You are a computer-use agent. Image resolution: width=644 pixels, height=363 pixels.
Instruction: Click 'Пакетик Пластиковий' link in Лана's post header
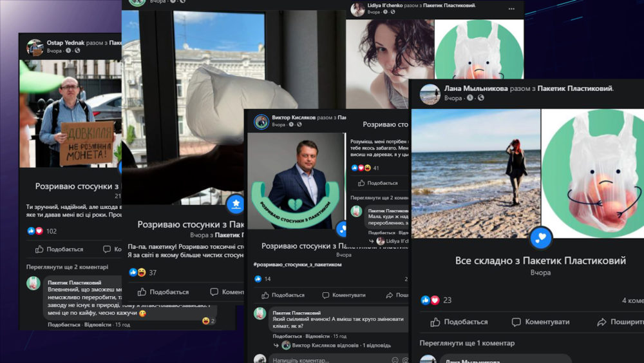(575, 88)
